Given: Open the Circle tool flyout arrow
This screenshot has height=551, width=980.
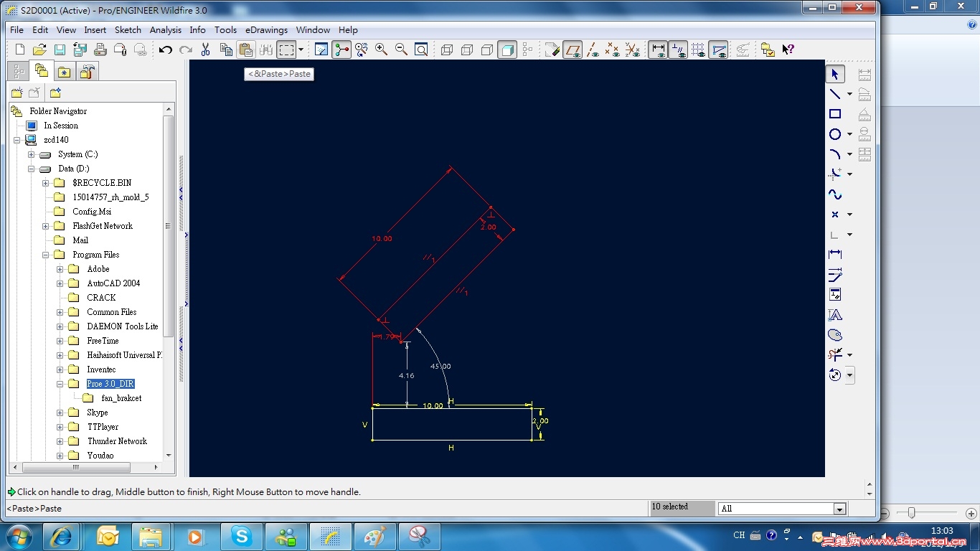Looking at the screenshot, I should click(850, 134).
